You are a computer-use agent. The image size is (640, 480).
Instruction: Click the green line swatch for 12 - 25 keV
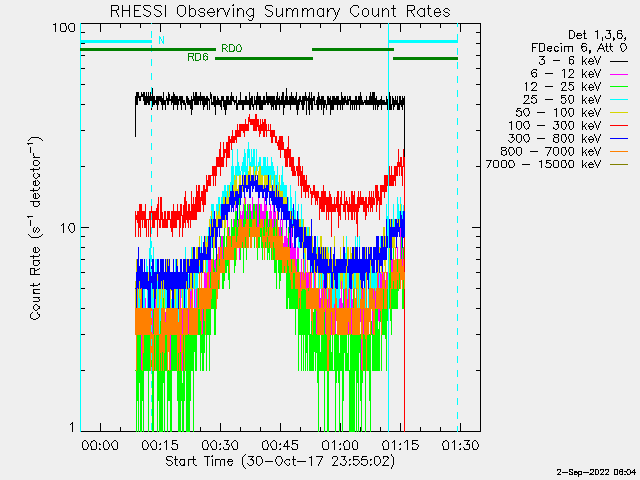point(619,87)
